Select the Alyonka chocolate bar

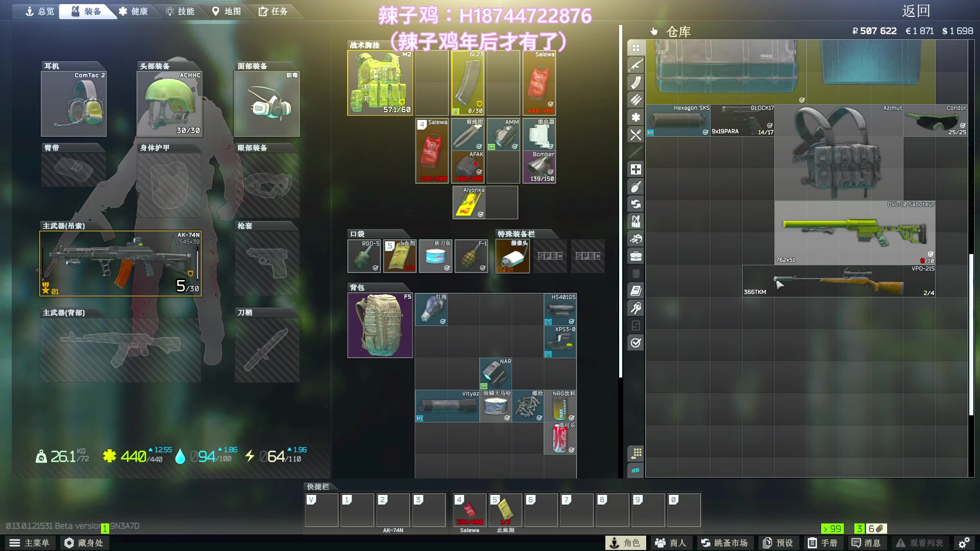click(x=469, y=203)
